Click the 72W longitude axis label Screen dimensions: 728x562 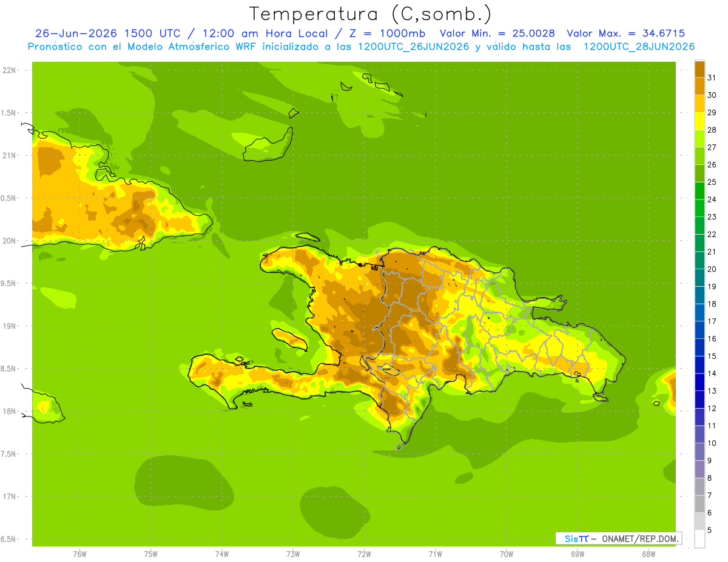pos(364,554)
